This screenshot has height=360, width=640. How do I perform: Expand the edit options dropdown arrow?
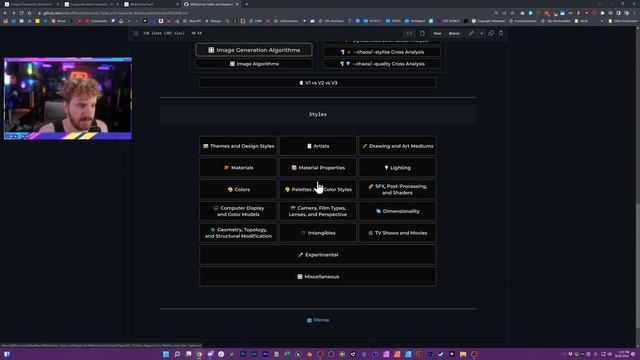[482, 33]
